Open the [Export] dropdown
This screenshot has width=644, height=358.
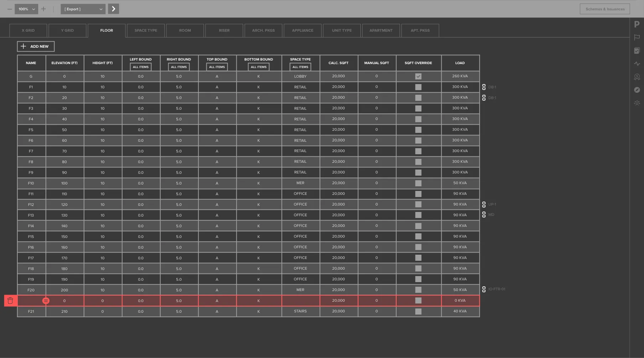click(83, 9)
